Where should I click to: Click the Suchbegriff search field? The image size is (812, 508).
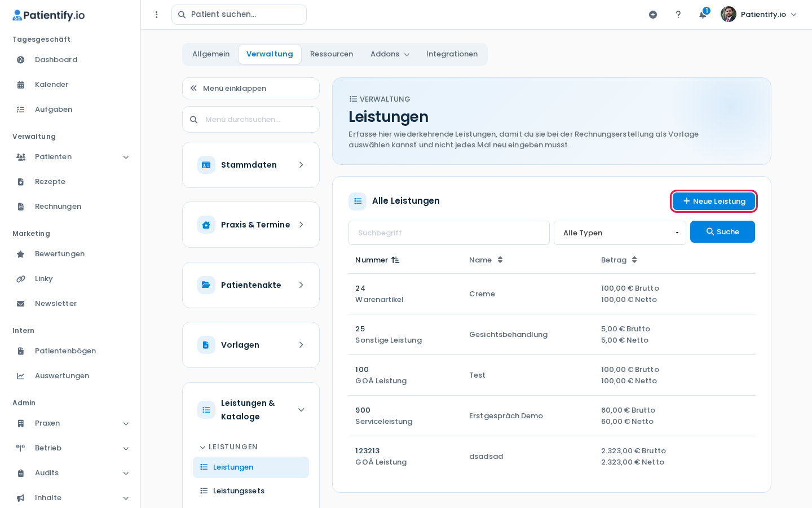point(449,233)
